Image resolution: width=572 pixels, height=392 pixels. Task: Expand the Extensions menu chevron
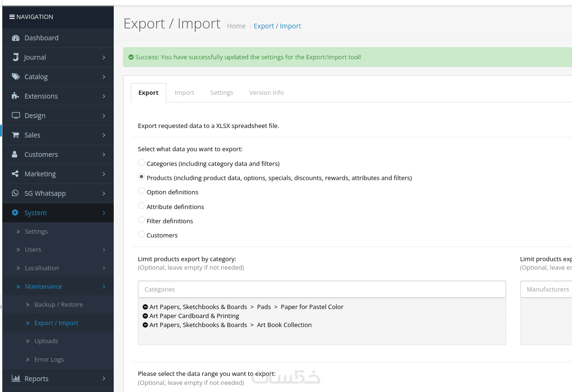click(104, 96)
